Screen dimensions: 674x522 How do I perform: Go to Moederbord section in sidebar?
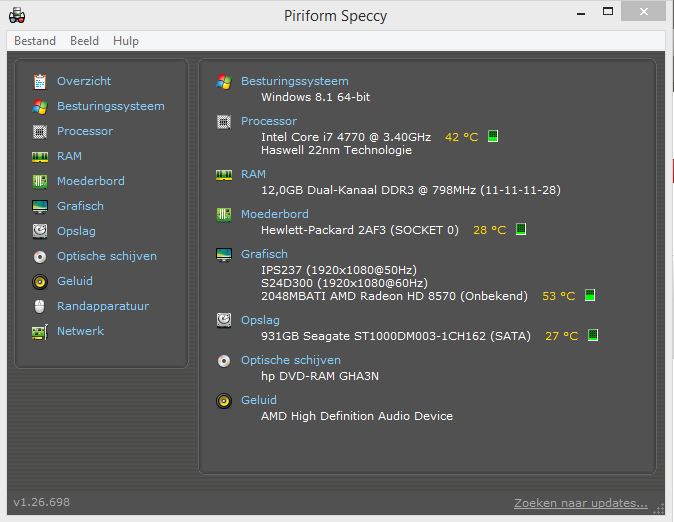[91, 181]
